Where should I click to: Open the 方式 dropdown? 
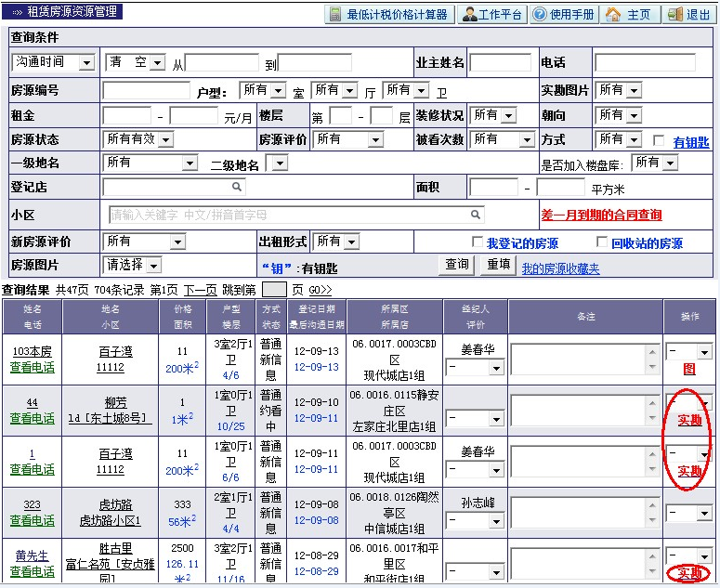[619, 139]
